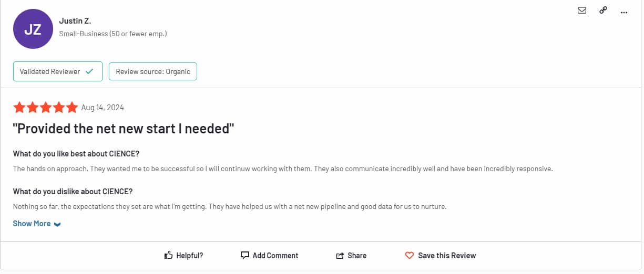This screenshot has height=274, width=644.
Task: Click the thumbs-up Helpful icon
Action: 169,256
